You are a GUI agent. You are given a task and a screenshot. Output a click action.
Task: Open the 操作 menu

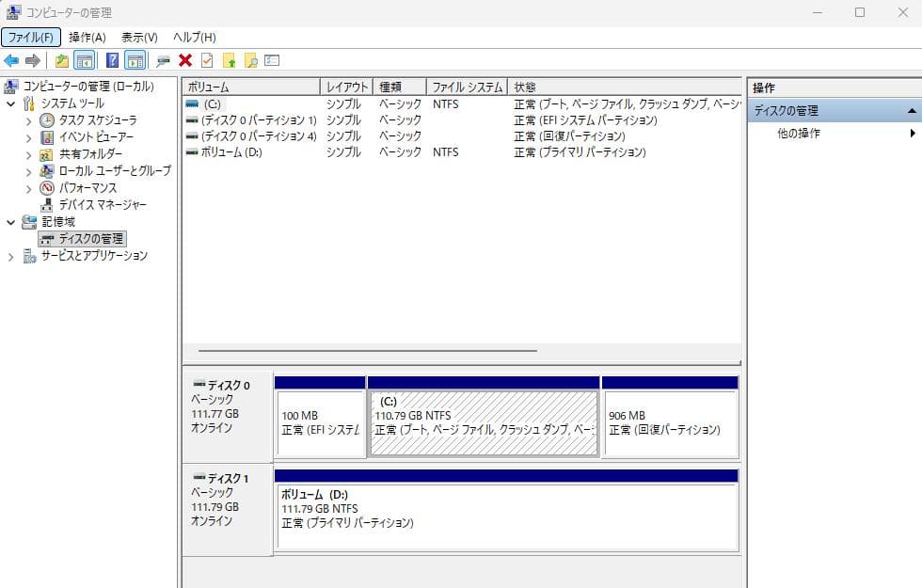pyautogui.click(x=86, y=37)
